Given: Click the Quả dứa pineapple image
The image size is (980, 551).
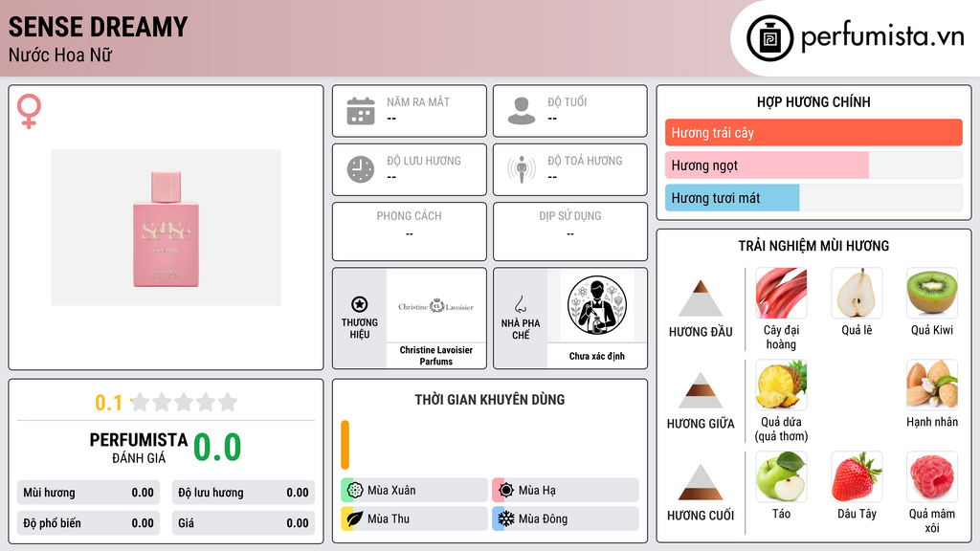Looking at the screenshot, I should point(781,385).
